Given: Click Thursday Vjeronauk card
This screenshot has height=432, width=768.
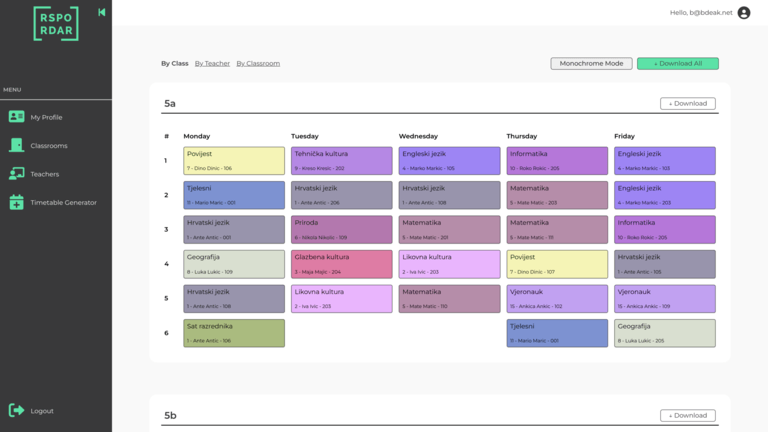Looking at the screenshot, I should coord(557,298).
